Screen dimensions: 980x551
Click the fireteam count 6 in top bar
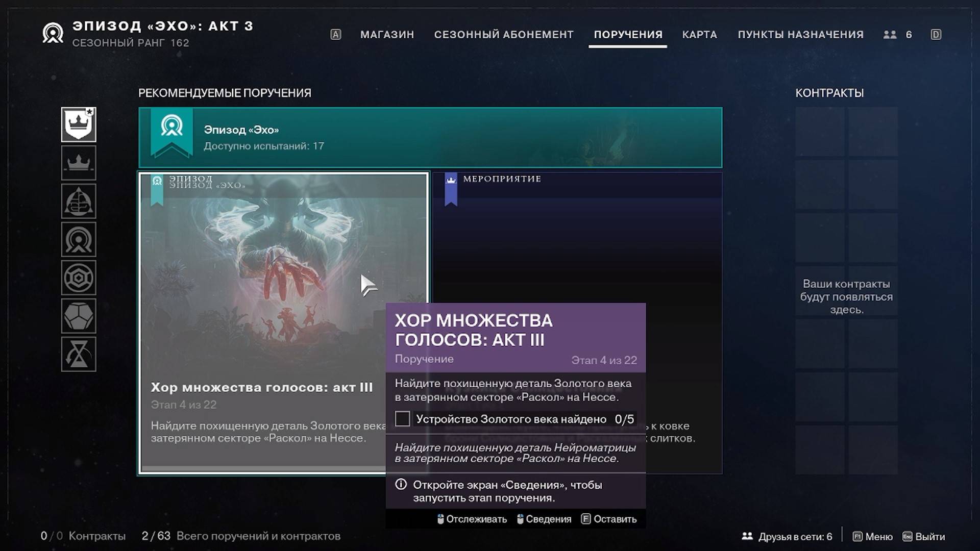909,35
